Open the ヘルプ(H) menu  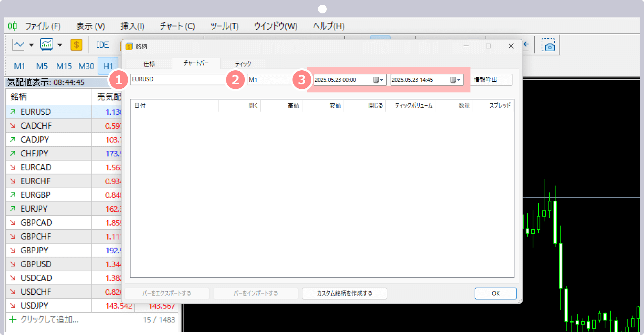click(x=329, y=26)
